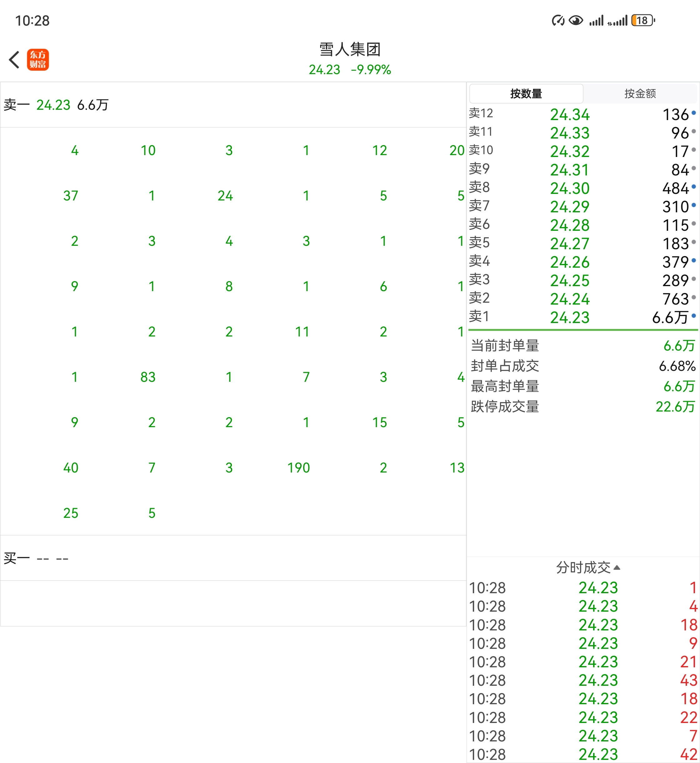Screen dimensions: 700x763
Task: Tap the blue dot beside 卖8 volume
Action: point(693,186)
